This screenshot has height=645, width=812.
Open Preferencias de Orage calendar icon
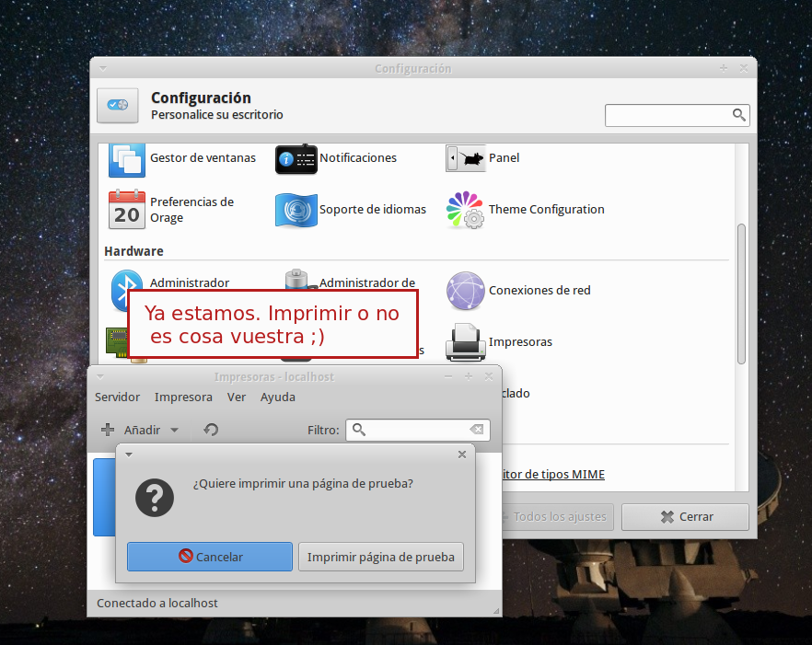click(127, 209)
